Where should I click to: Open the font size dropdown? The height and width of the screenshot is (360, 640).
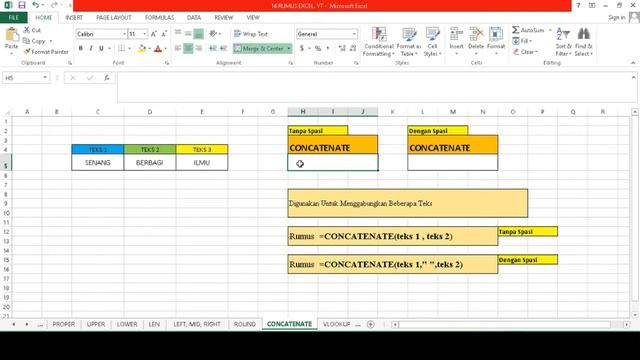144,34
